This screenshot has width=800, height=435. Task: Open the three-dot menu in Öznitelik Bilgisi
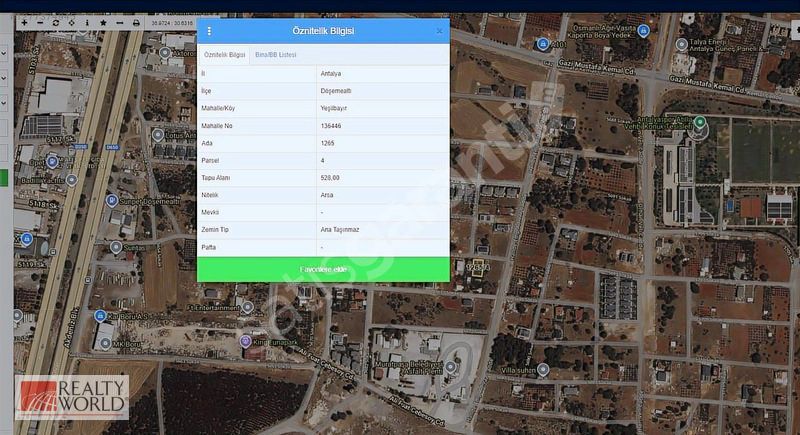pos(209,31)
